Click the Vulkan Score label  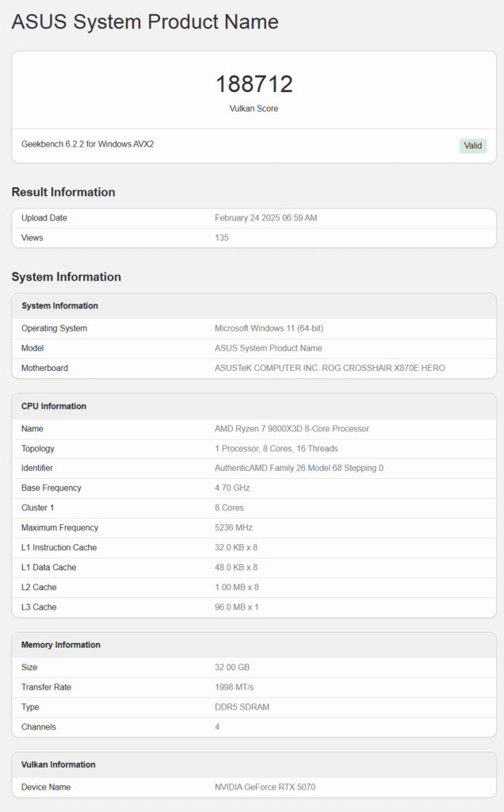[254, 108]
